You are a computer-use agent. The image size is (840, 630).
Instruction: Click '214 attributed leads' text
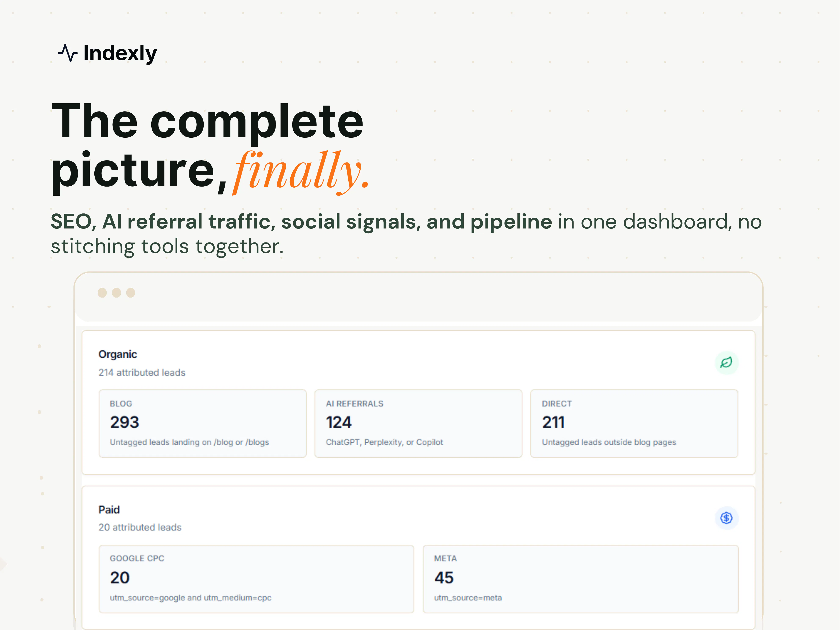click(142, 372)
